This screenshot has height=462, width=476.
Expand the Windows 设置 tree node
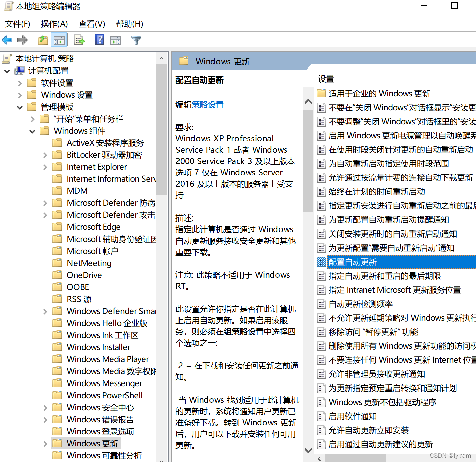(x=20, y=95)
